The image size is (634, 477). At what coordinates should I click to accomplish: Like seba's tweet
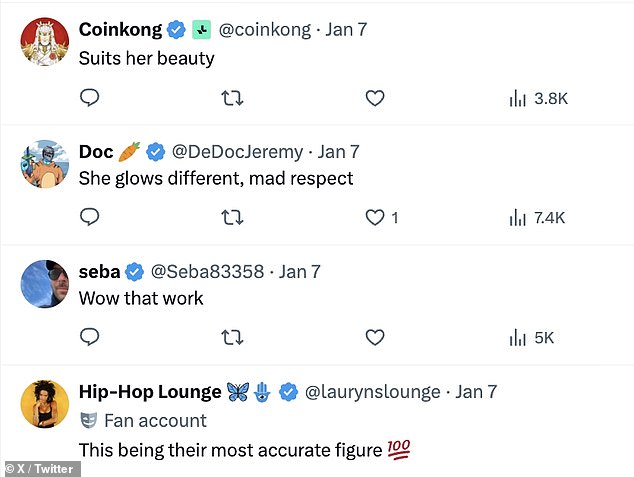tap(375, 337)
